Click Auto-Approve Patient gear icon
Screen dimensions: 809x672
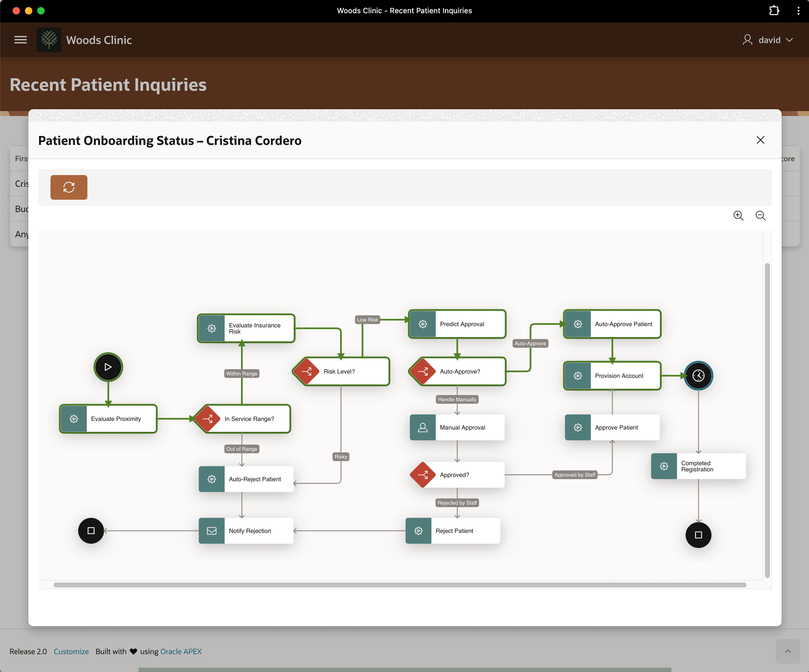(578, 324)
